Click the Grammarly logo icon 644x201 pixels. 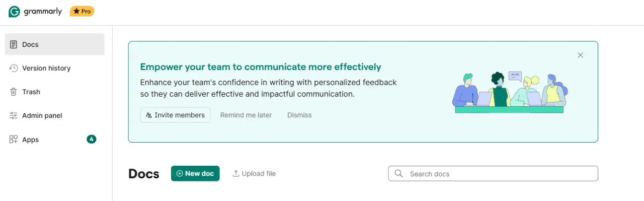(x=15, y=12)
